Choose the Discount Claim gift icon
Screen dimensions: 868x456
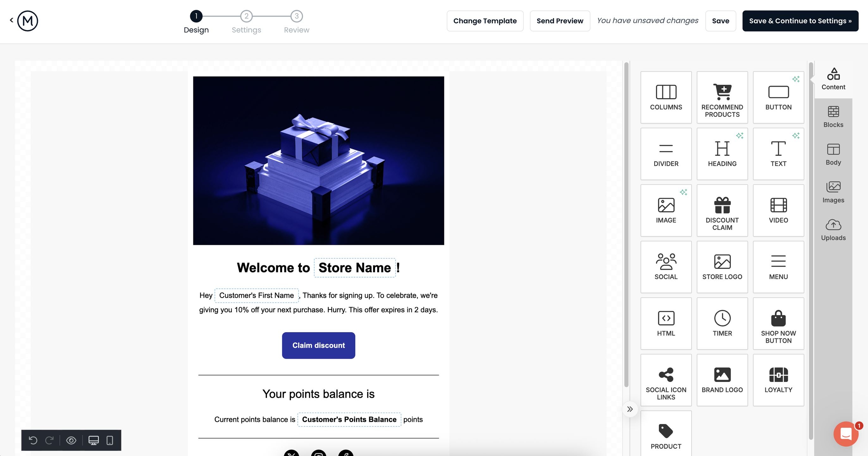click(722, 205)
